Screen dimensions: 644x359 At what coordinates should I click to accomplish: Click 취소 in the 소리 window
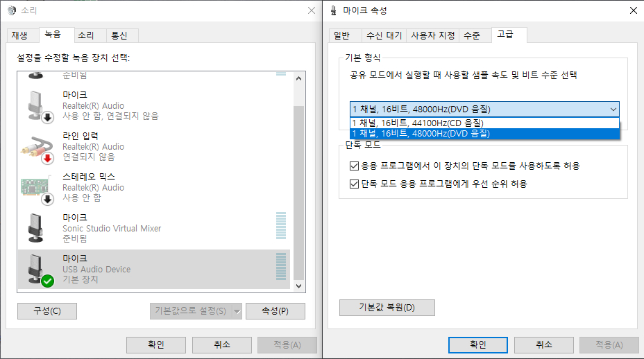point(222,345)
